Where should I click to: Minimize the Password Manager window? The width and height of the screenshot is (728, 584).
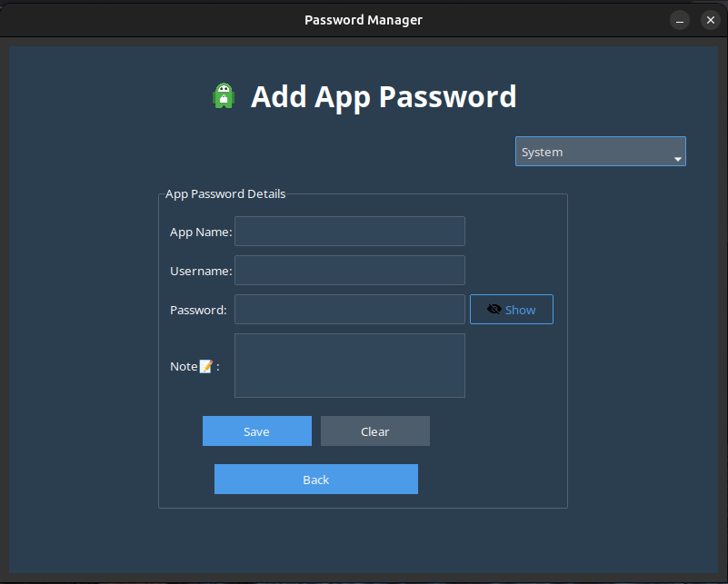coord(680,20)
